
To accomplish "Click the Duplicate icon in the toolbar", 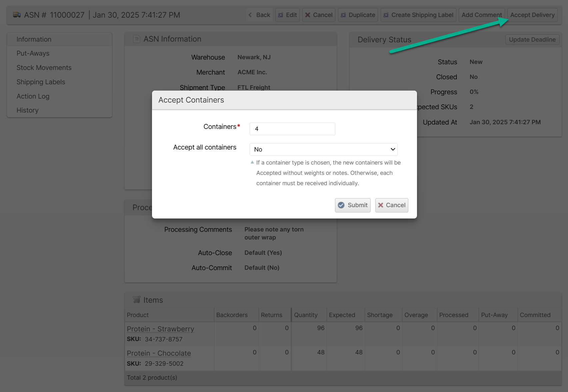I will [x=343, y=15].
